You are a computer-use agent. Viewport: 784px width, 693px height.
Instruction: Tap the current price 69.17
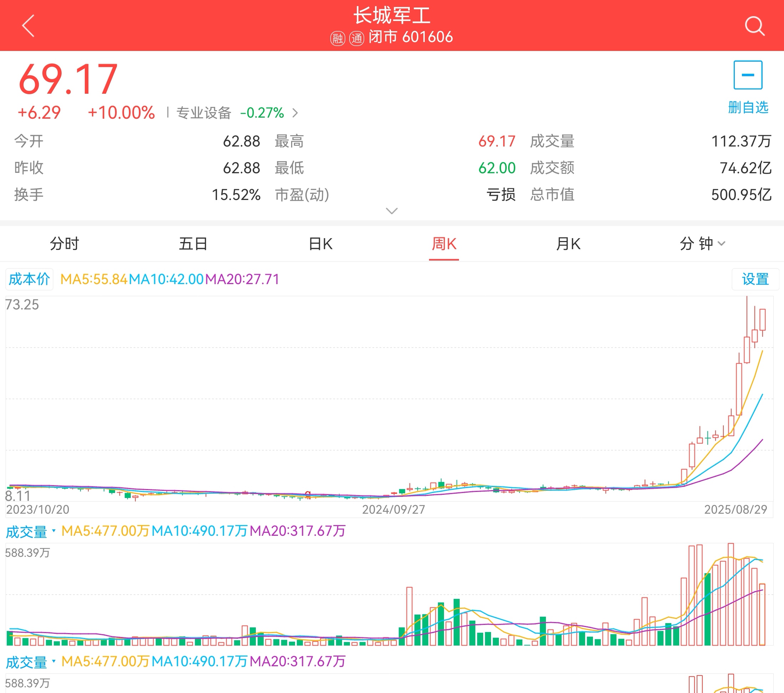pyautogui.click(x=68, y=79)
